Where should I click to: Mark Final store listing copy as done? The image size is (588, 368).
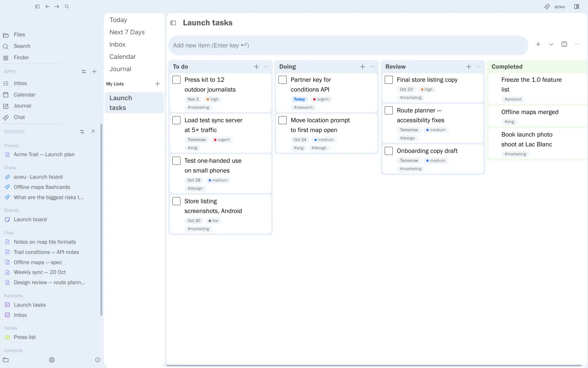[389, 80]
